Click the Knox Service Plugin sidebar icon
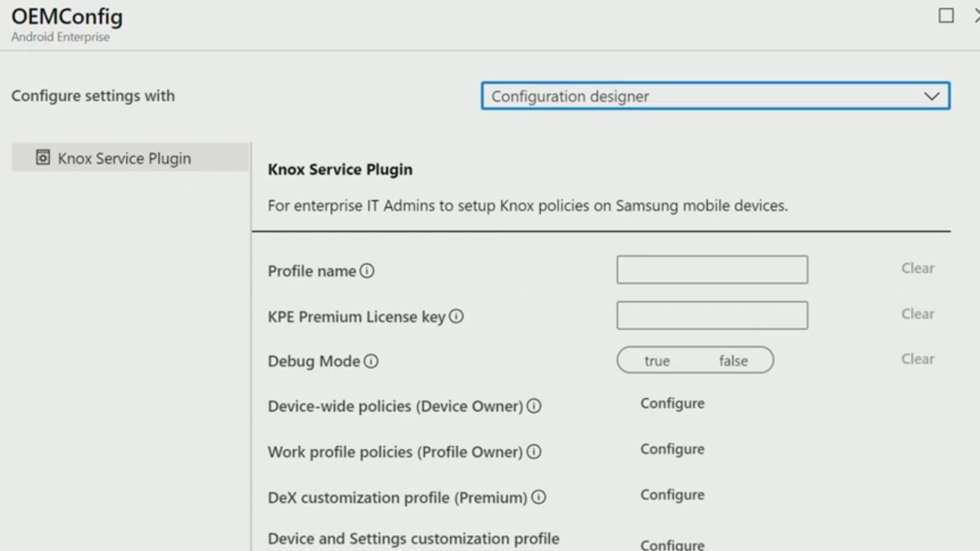This screenshot has width=980, height=551. tap(42, 157)
